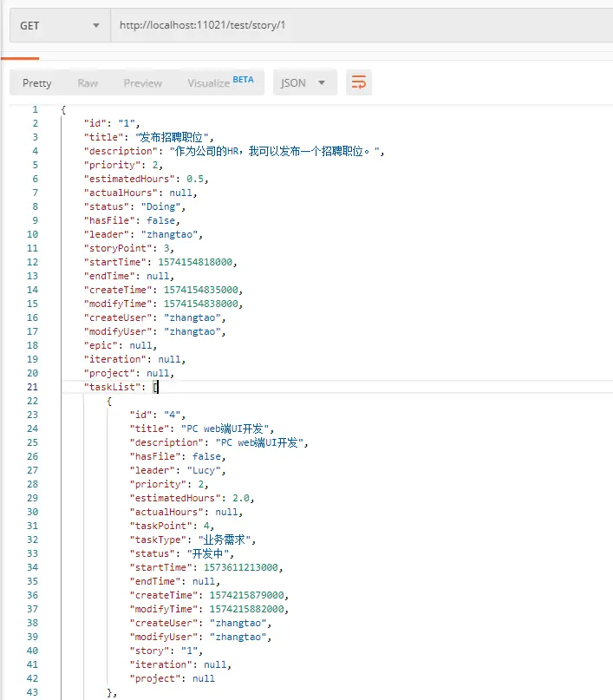Click the "createUser" key on line 16

pyautogui.click(x=117, y=317)
